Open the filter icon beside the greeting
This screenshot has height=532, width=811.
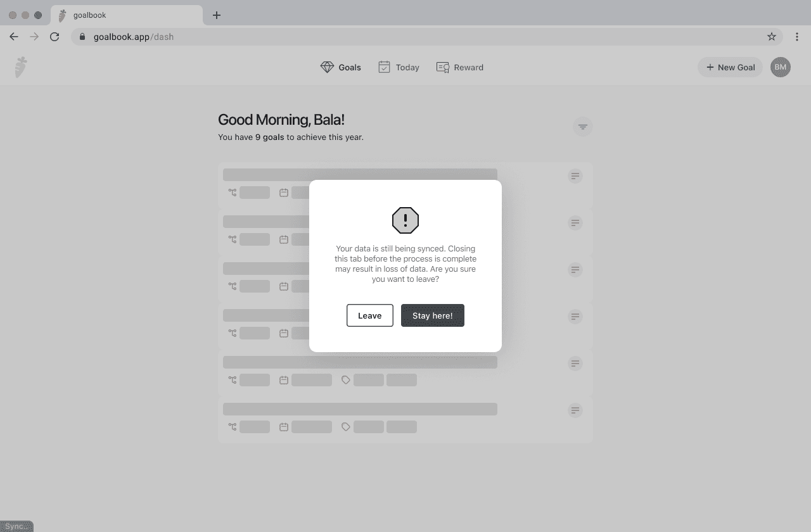click(582, 126)
